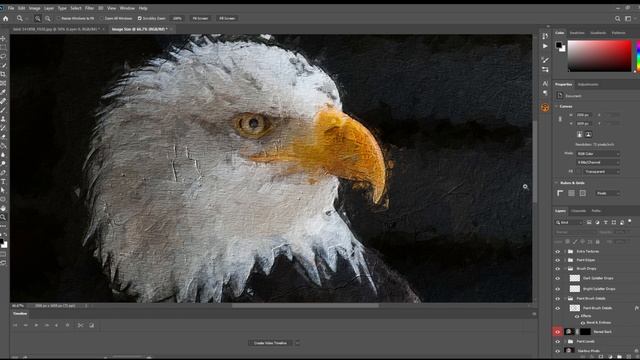Hide the Bevel & Emboss effect
This screenshot has width=640, height=360.
tap(582, 323)
